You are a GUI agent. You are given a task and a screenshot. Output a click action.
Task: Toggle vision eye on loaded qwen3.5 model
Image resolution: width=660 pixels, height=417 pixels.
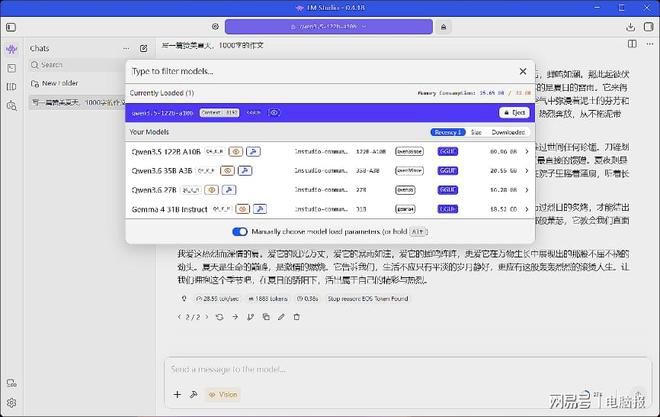[274, 112]
